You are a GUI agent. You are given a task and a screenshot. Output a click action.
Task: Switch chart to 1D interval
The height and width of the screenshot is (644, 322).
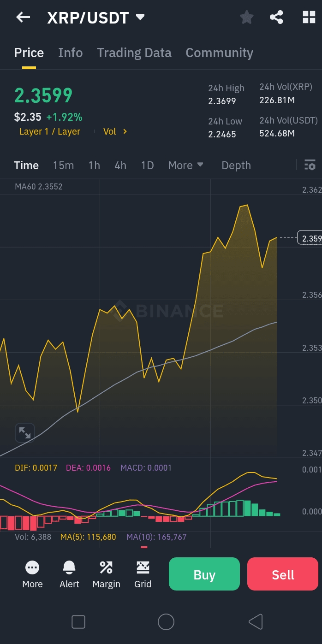click(x=147, y=165)
